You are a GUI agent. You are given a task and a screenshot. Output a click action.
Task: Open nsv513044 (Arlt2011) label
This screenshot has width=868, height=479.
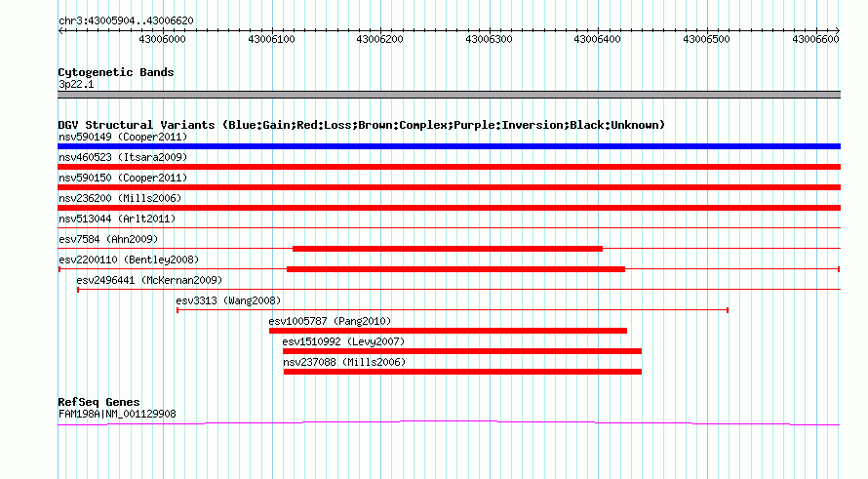[117, 219]
